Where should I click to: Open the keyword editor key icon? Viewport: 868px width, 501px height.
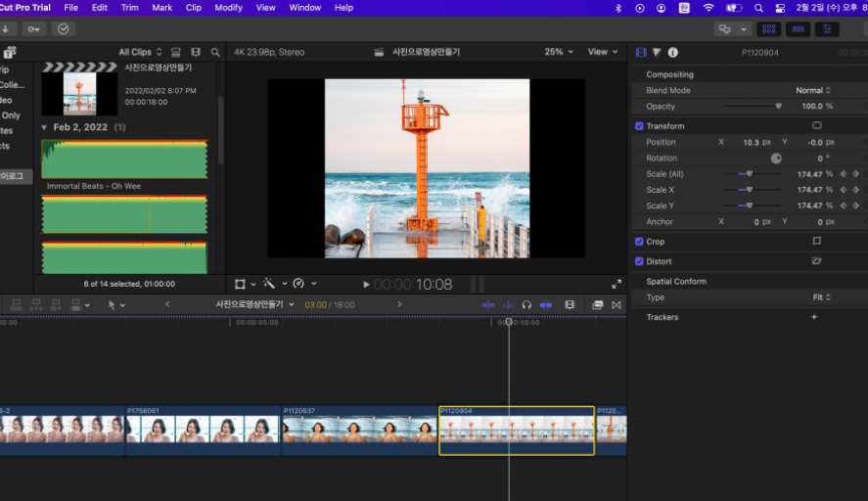point(34,29)
